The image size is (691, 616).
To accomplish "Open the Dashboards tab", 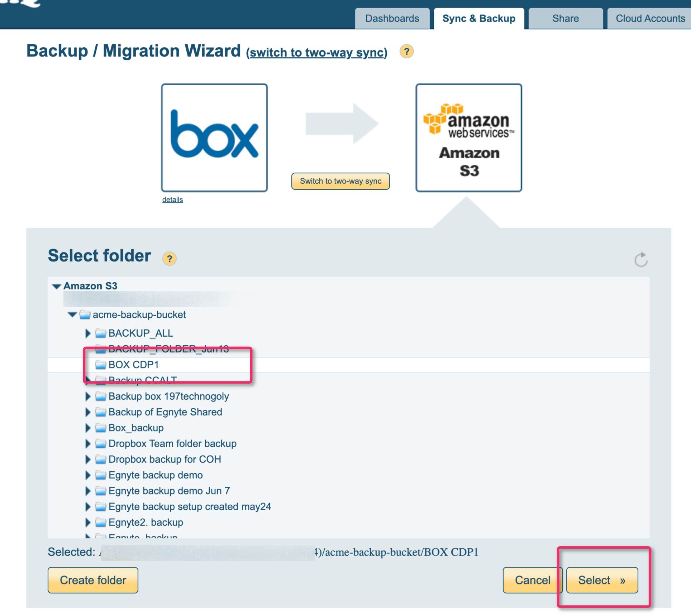I will coord(392,18).
